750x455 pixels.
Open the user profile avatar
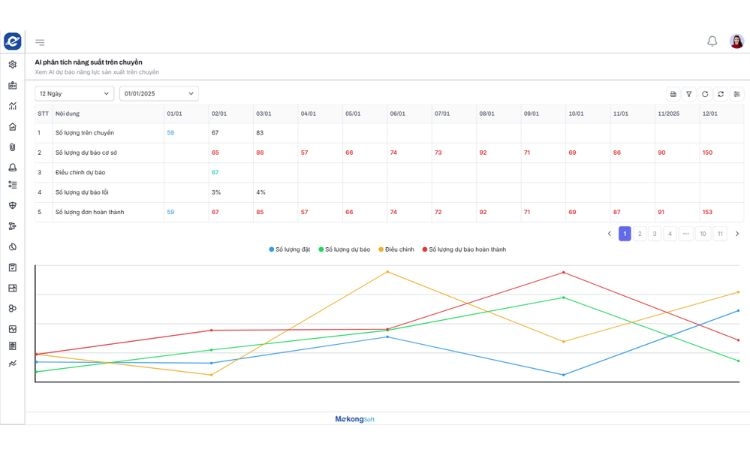point(737,41)
